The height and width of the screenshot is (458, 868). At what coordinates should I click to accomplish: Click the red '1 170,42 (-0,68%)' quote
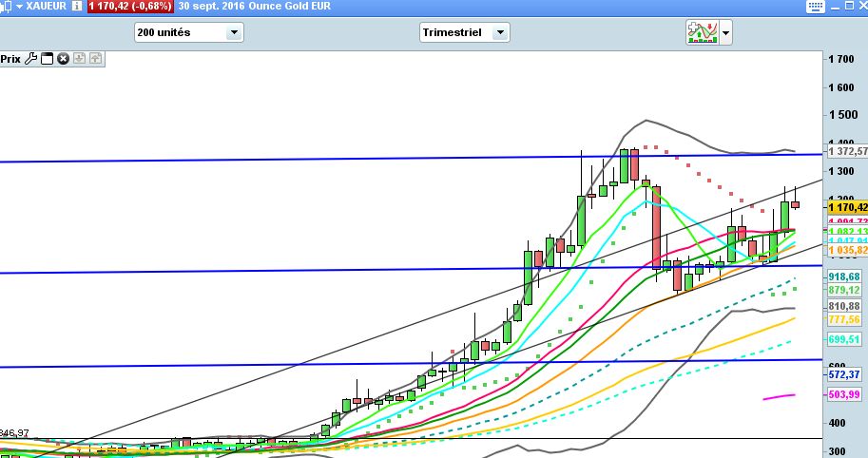[x=130, y=6]
